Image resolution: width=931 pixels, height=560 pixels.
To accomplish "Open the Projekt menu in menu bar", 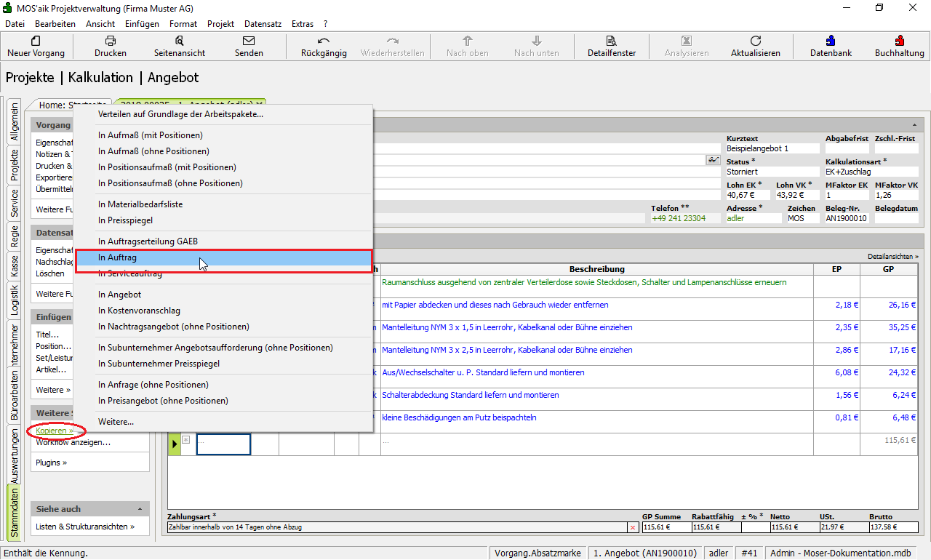I will pyautogui.click(x=220, y=24).
